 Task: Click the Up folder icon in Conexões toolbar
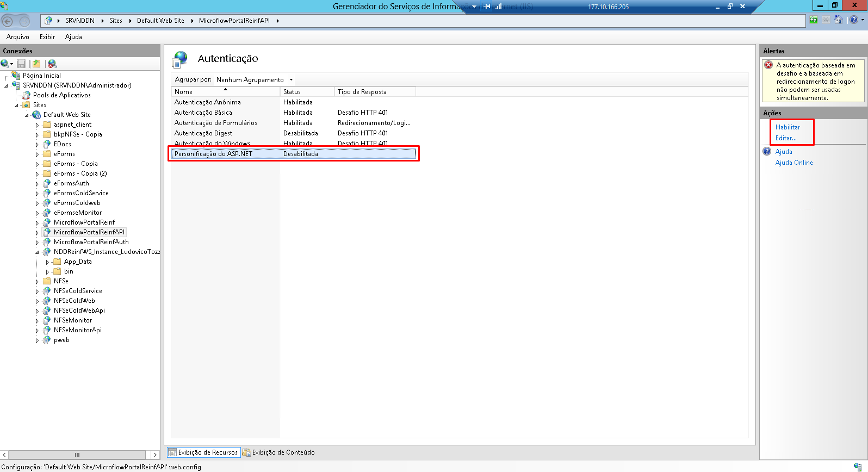point(36,64)
